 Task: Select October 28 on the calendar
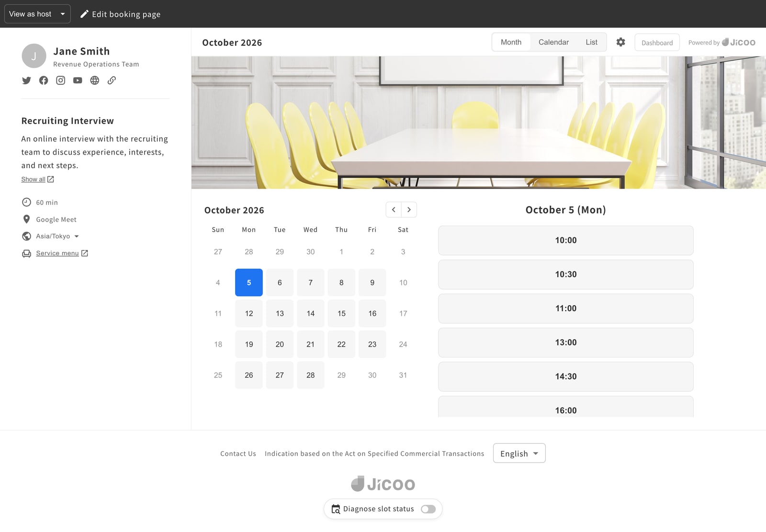[x=311, y=375]
